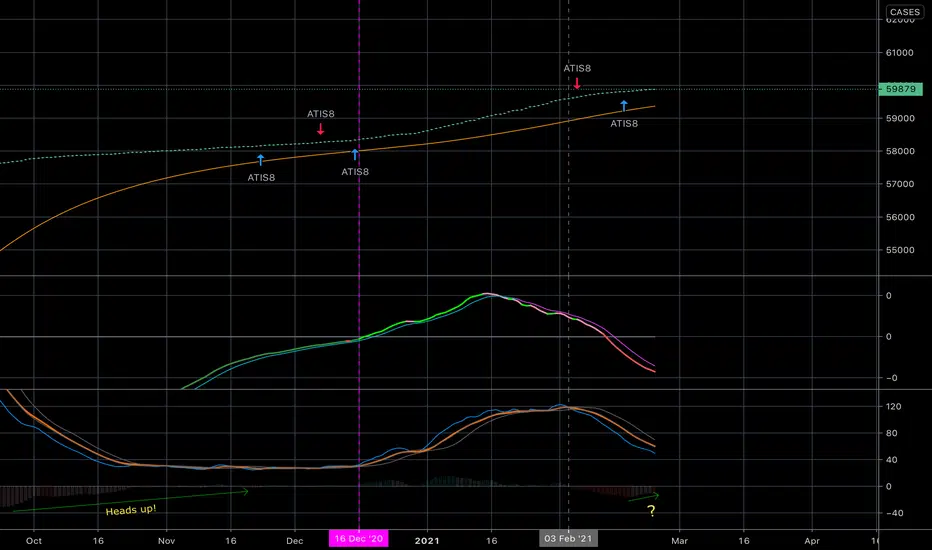Select the gray 03 Feb '21 date marker
Viewport: 932px width, 550px height.
click(x=568, y=539)
